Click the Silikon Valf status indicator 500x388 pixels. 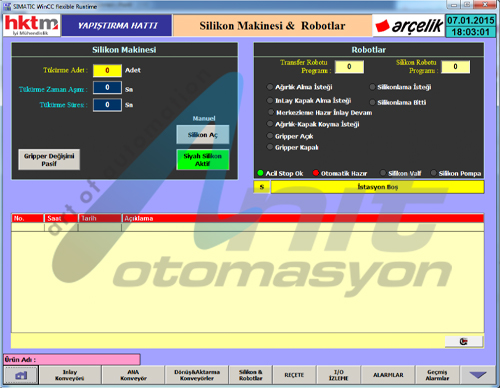click(383, 173)
